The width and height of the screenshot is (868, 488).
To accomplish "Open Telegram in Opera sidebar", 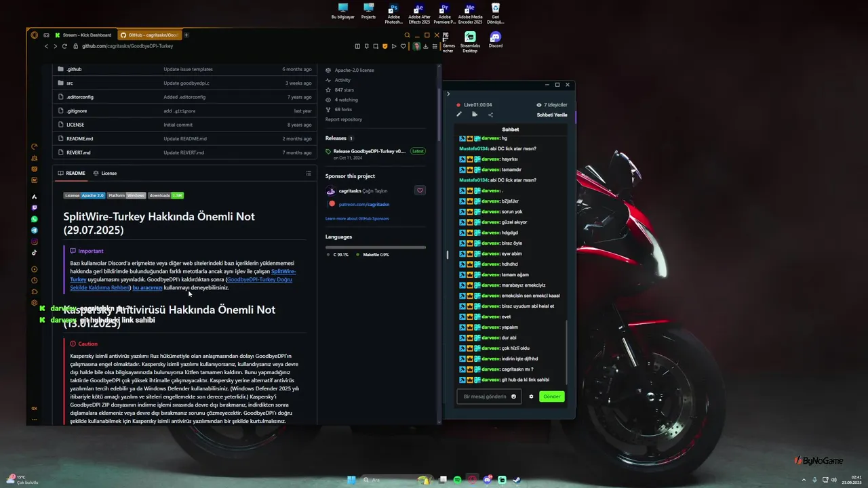I will point(35,230).
